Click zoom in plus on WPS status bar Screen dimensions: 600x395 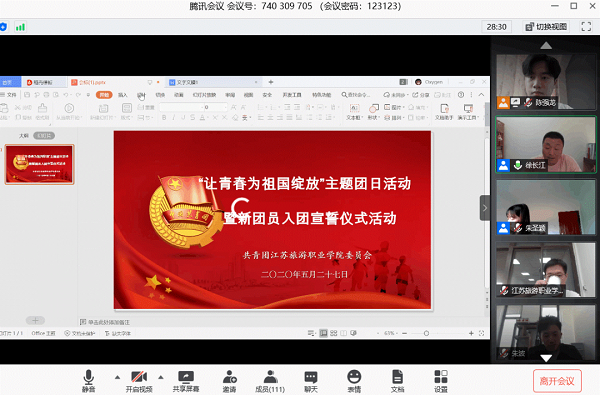pyautogui.click(x=471, y=333)
